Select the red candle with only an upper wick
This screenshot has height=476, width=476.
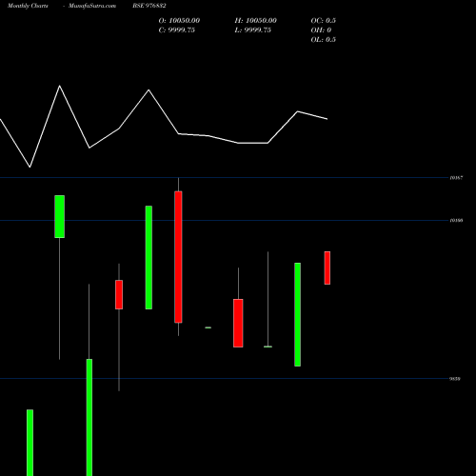tap(238, 323)
